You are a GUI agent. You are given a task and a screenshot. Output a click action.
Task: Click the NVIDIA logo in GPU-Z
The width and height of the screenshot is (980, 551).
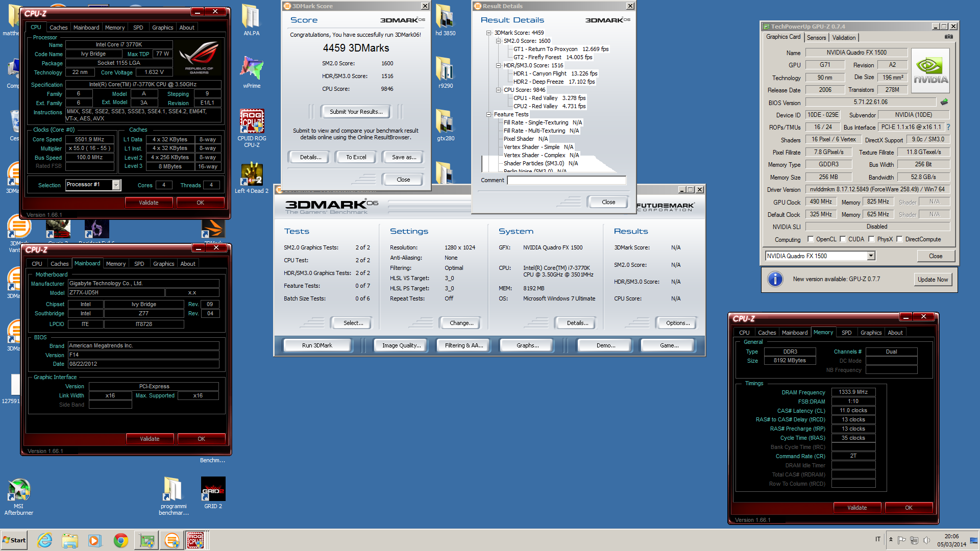[x=930, y=71]
